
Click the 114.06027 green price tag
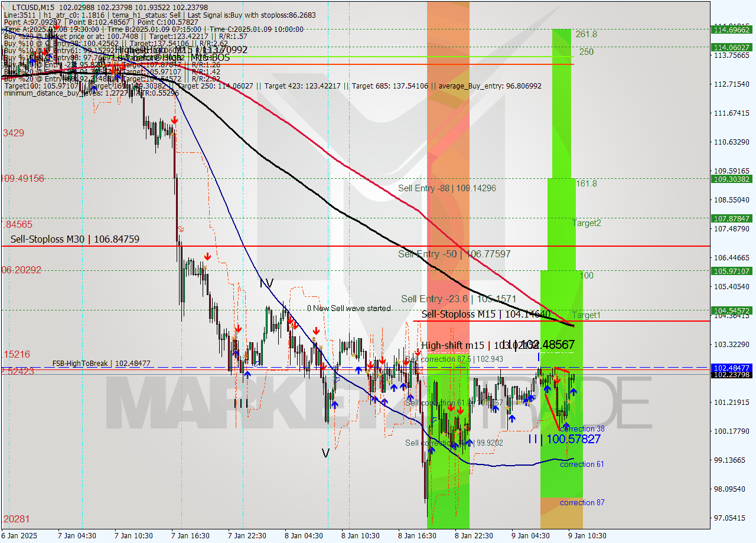pyautogui.click(x=732, y=47)
